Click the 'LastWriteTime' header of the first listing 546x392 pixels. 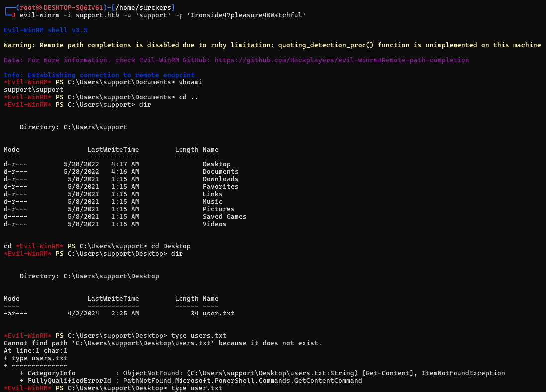point(113,150)
